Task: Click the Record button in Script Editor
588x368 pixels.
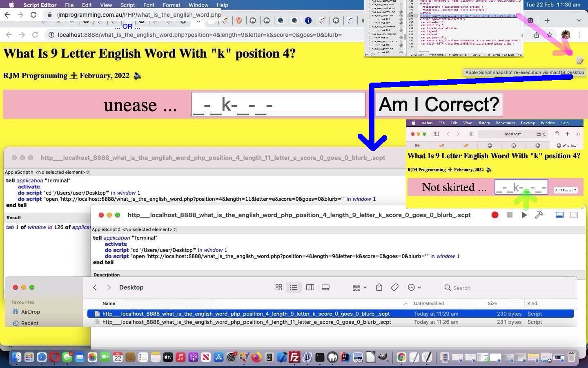Action: point(495,215)
